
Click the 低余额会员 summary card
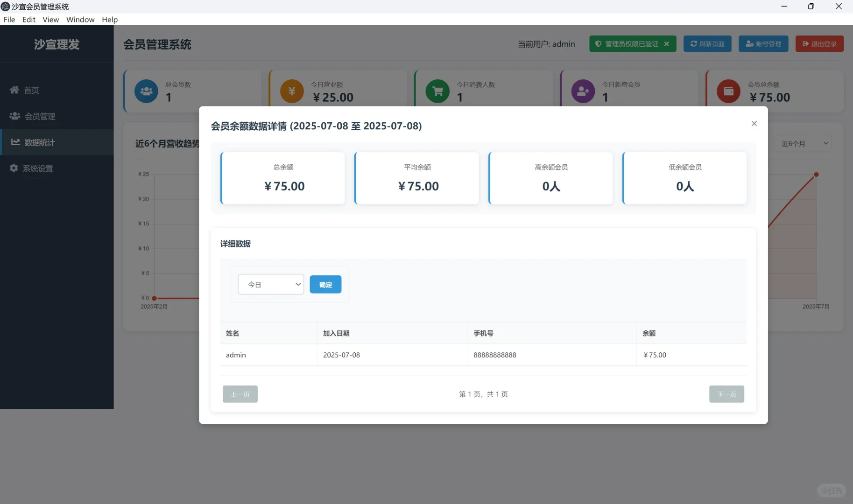click(x=685, y=178)
